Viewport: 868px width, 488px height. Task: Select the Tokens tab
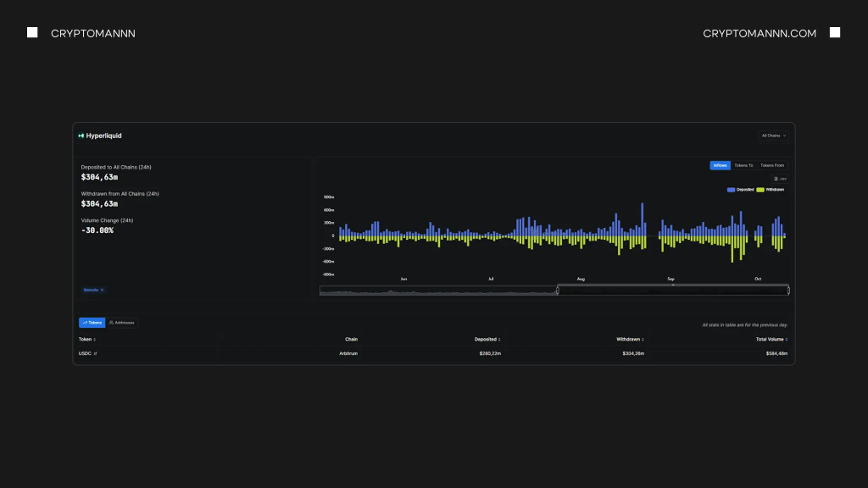coord(92,323)
